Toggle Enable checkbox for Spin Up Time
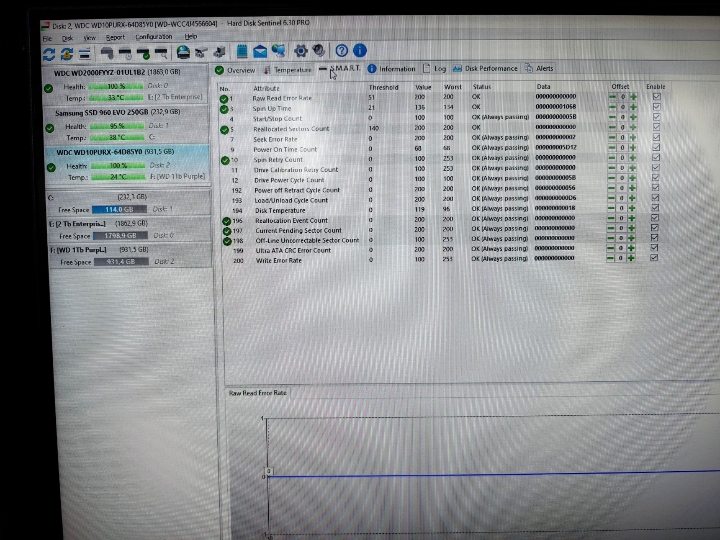Screen dimensions: 720x540 pyautogui.click(x=657, y=107)
